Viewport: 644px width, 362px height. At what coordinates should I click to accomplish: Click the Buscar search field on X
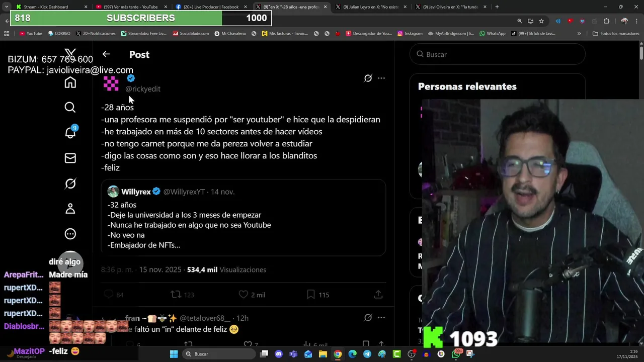tap(497, 54)
